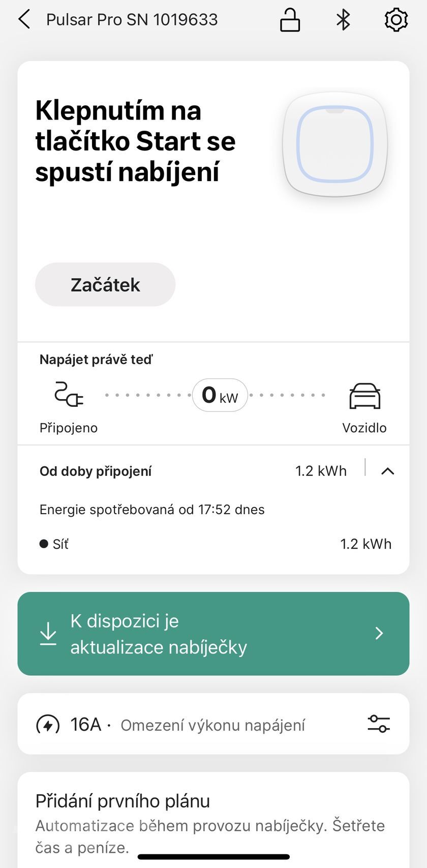This screenshot has width=427, height=868.
Task: Tap the Vozidlo car icon
Action: pyautogui.click(x=364, y=396)
